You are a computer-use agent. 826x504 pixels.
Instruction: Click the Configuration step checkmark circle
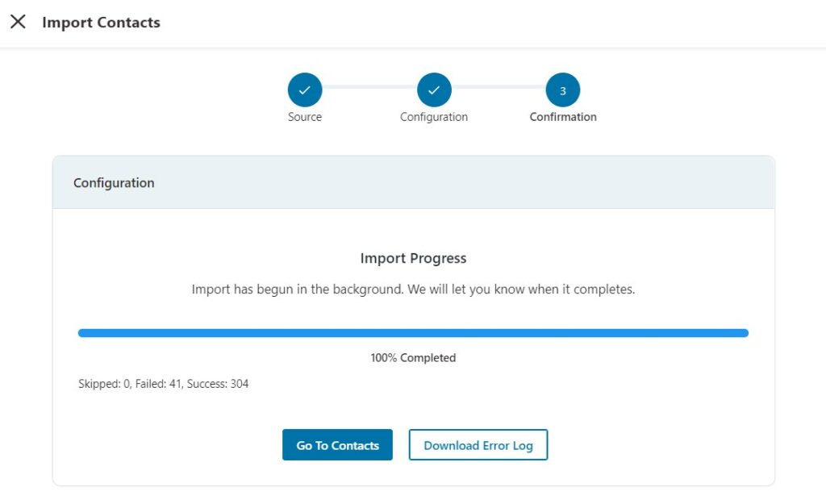click(x=434, y=90)
